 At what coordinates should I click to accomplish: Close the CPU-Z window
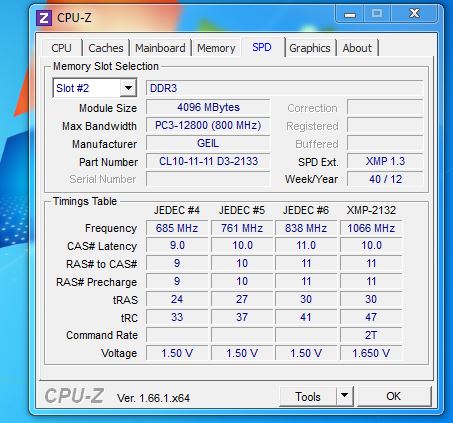(414, 14)
